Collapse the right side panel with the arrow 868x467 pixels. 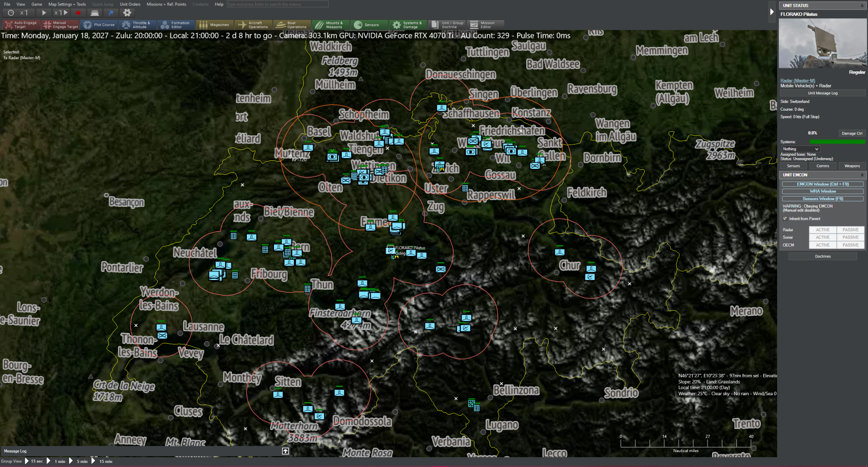[x=772, y=12]
